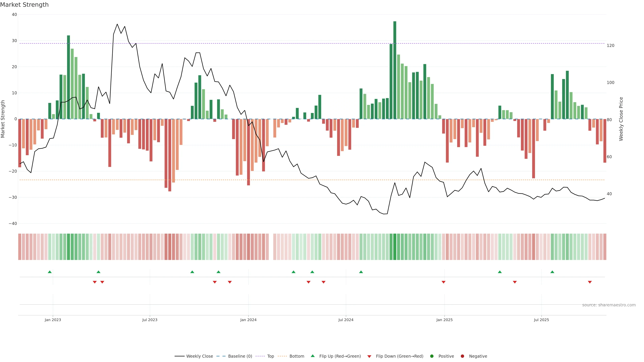Click the Jan 2024 x-axis label
This screenshot has height=362, width=644.
click(x=248, y=320)
